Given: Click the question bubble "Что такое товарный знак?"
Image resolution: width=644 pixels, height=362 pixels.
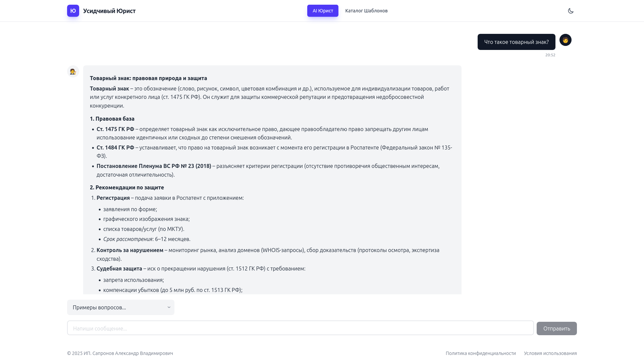Looking at the screenshot, I should pyautogui.click(x=516, y=42).
